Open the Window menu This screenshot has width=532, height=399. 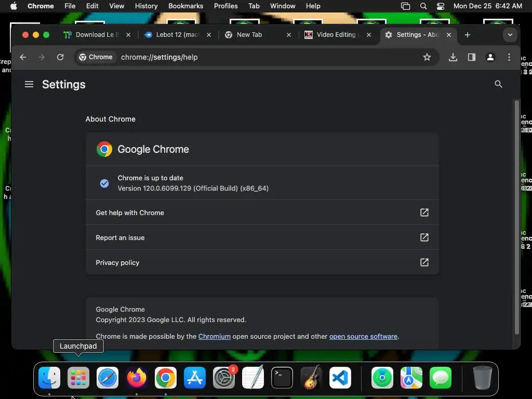click(x=283, y=6)
